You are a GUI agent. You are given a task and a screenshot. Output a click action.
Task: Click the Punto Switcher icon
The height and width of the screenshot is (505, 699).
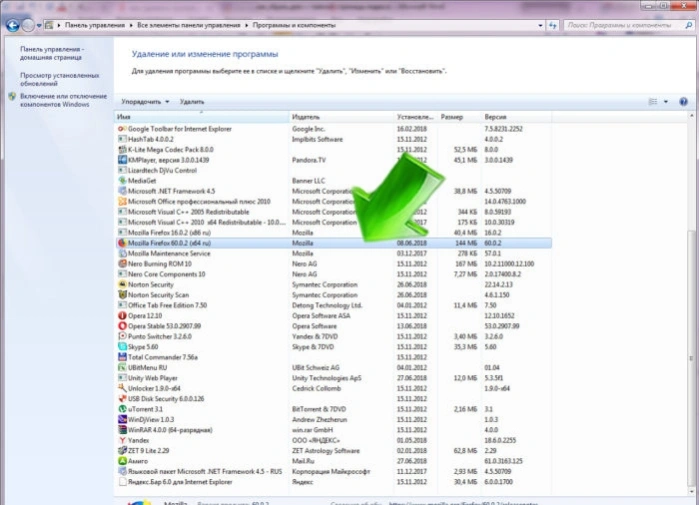click(x=122, y=336)
